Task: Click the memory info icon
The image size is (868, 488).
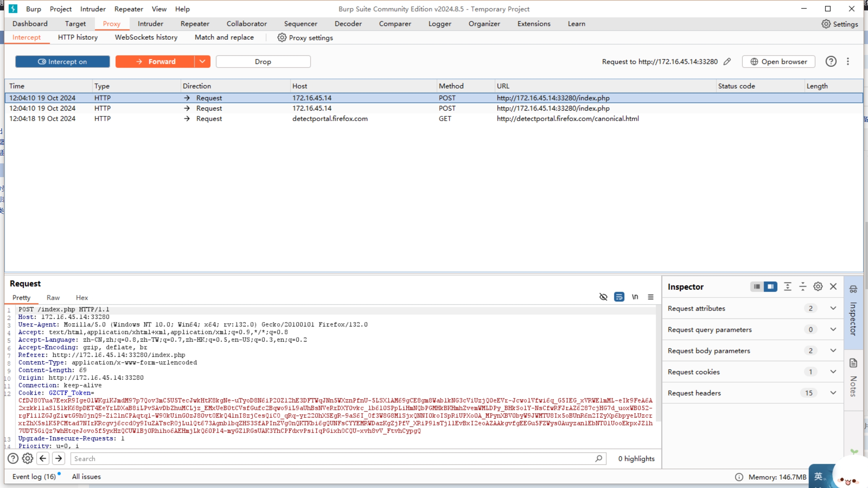Action: coord(739,477)
